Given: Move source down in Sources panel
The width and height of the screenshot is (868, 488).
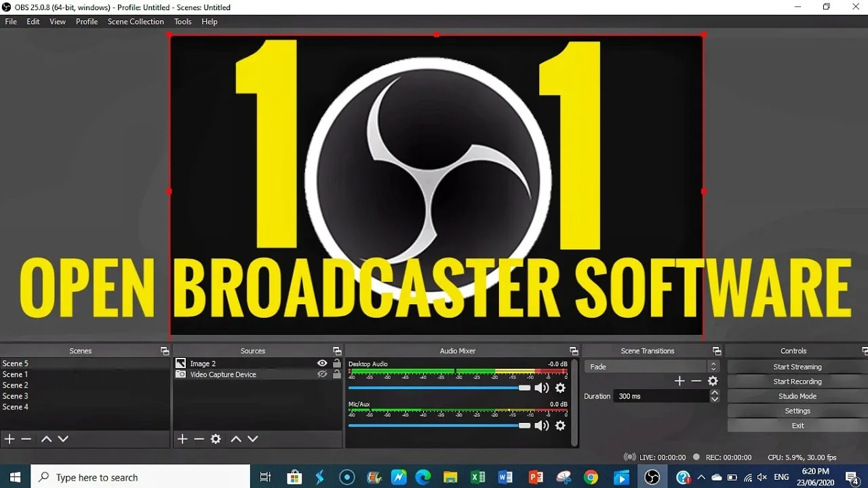Looking at the screenshot, I should (253, 439).
